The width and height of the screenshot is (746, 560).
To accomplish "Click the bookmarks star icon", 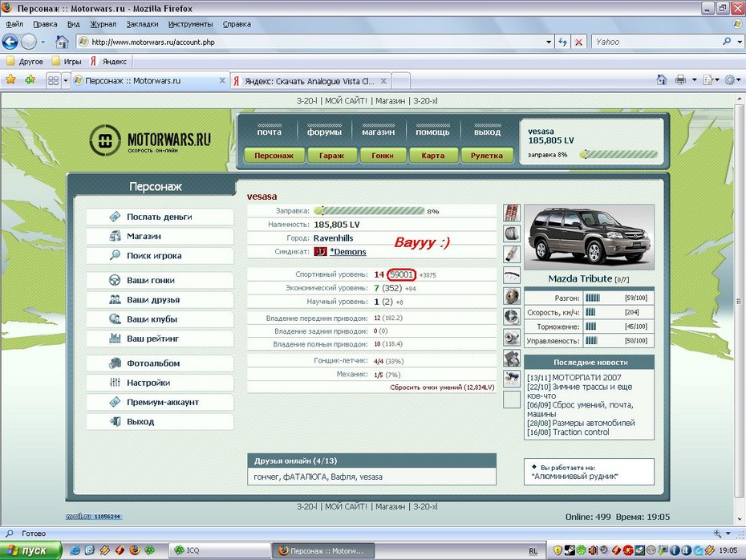I will [x=10, y=80].
